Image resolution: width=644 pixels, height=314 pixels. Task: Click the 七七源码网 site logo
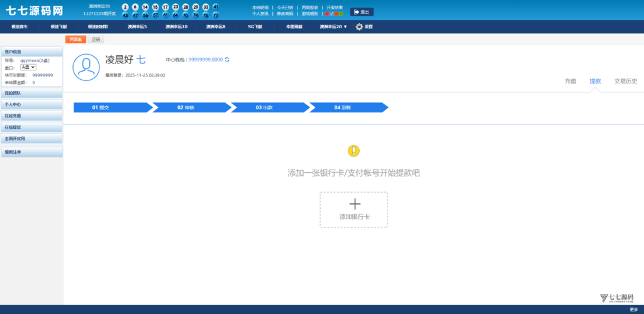(x=35, y=10)
